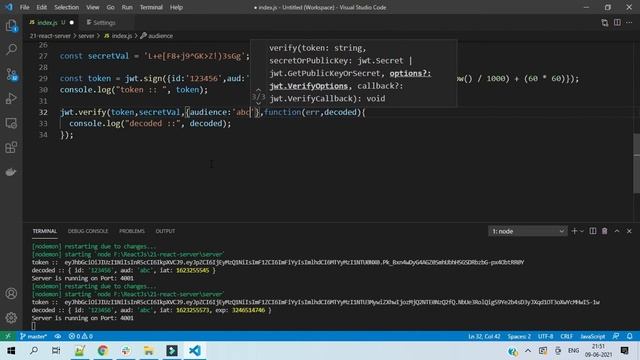Screen dimensions: 640x360
Task: Open the Docker view in activity bar
Action: pos(11,172)
